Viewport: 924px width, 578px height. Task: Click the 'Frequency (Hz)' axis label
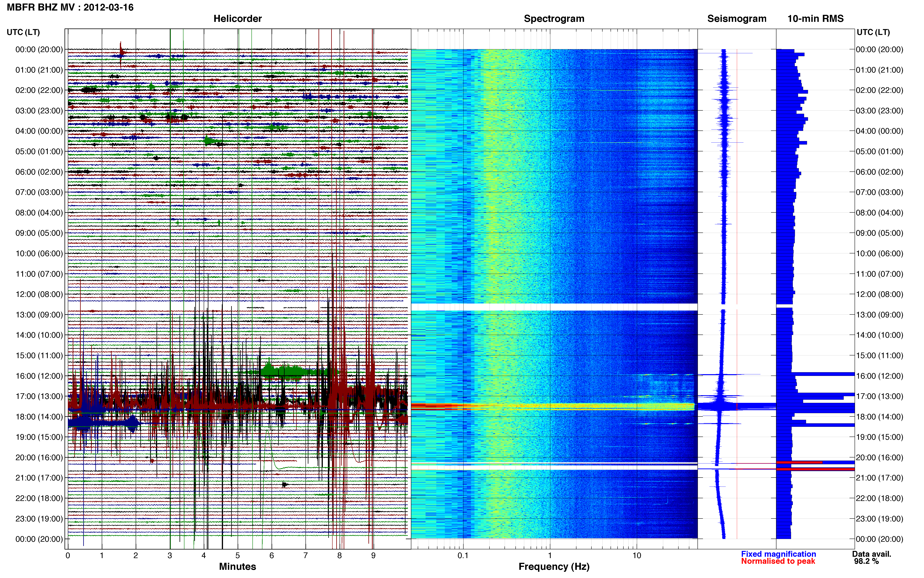(554, 567)
